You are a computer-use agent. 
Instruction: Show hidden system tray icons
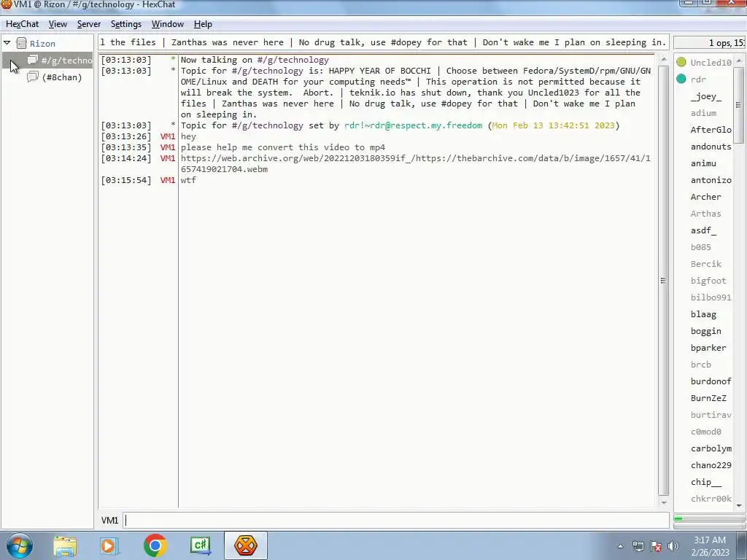(x=620, y=546)
